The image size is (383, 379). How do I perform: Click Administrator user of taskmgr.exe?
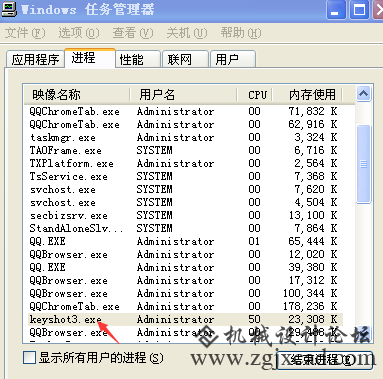tap(175, 137)
